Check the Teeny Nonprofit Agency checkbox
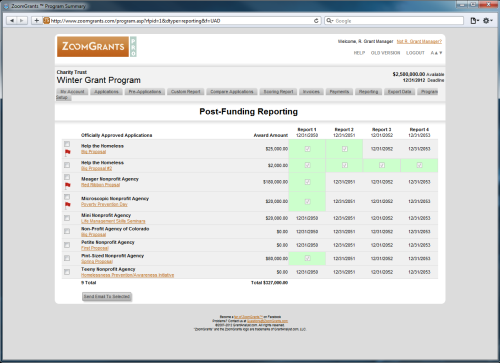Image resolution: width=500 pixels, height=363 pixels. click(67, 272)
